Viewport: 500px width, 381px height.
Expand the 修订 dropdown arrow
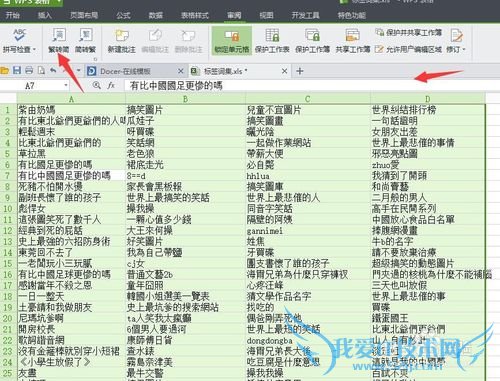tap(464, 49)
